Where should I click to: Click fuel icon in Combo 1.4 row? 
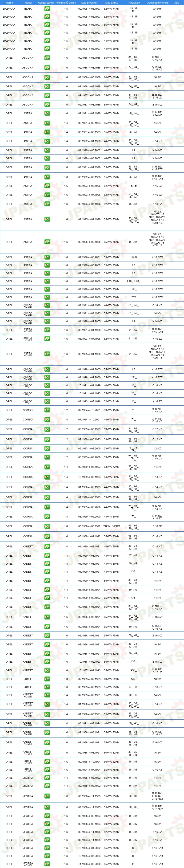coord(47,420)
